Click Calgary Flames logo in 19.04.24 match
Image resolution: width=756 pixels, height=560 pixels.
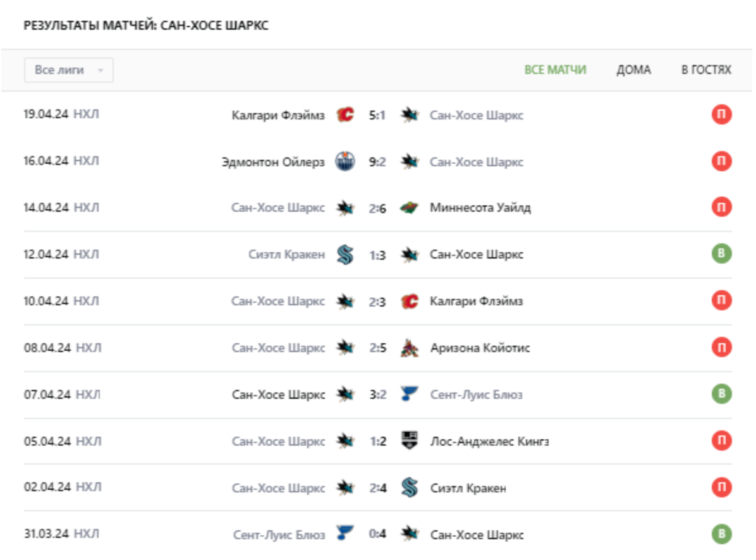(345, 115)
